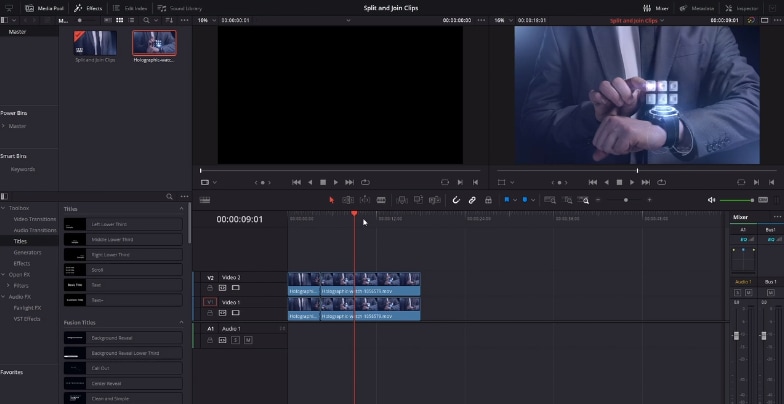Open the Media Pool panel tab
The height and width of the screenshot is (404, 784).
[44, 8]
